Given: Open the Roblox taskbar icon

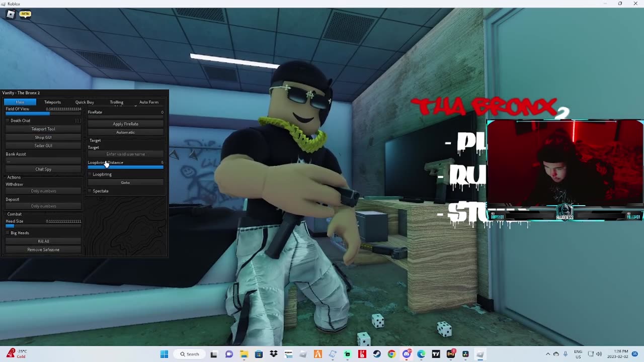Looking at the screenshot, I should pos(480,354).
